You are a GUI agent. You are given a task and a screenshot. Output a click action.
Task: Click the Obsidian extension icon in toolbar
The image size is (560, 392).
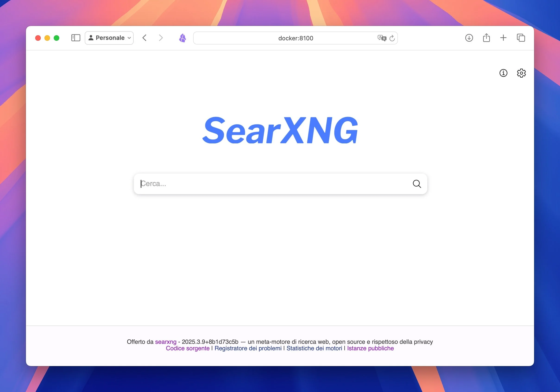click(182, 38)
